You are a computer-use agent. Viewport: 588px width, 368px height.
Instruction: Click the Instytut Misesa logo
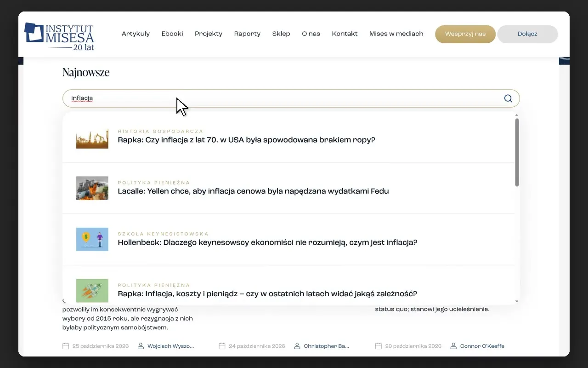(59, 36)
